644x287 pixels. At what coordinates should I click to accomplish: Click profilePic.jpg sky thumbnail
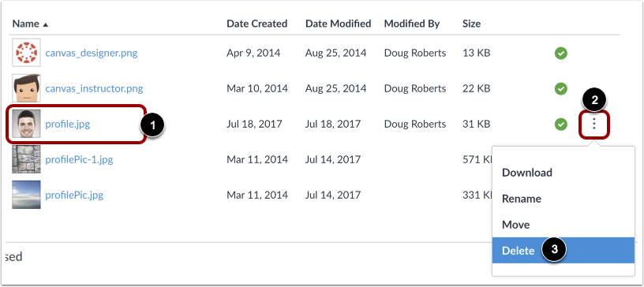click(x=26, y=195)
